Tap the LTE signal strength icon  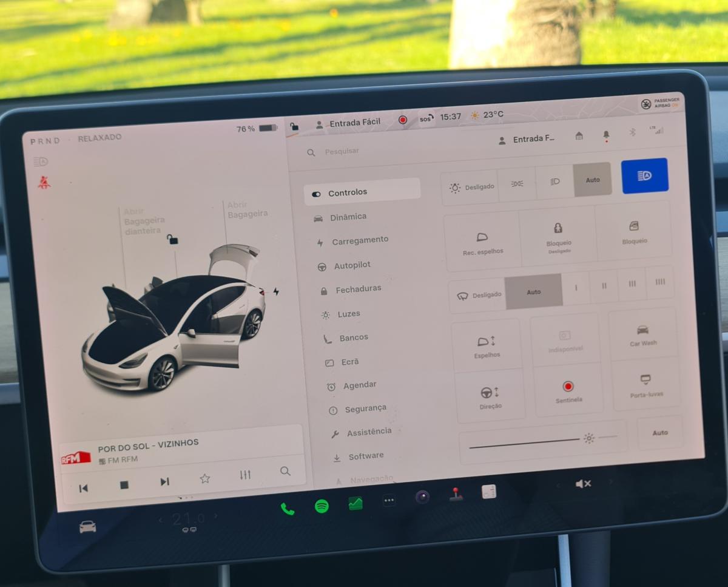[x=656, y=130]
